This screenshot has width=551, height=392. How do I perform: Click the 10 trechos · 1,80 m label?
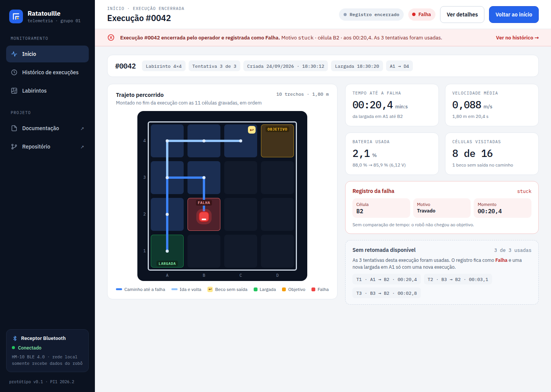pos(302,94)
